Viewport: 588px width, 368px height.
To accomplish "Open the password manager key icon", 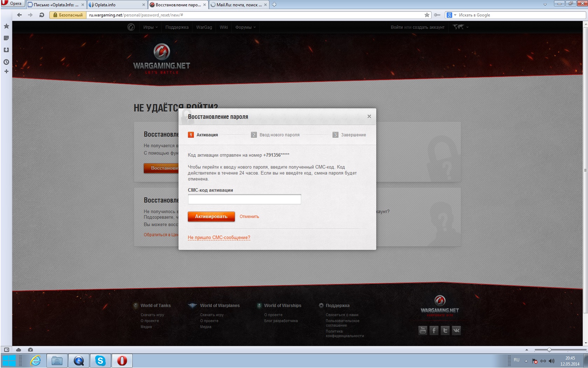I will point(437,15).
